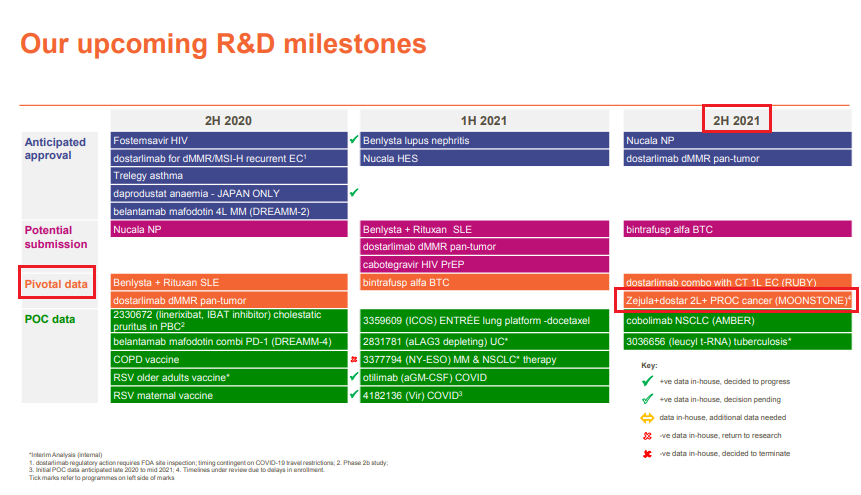Click the Anticipated approval row label
Viewport: 861px width, 495px height.
pyautogui.click(x=56, y=148)
